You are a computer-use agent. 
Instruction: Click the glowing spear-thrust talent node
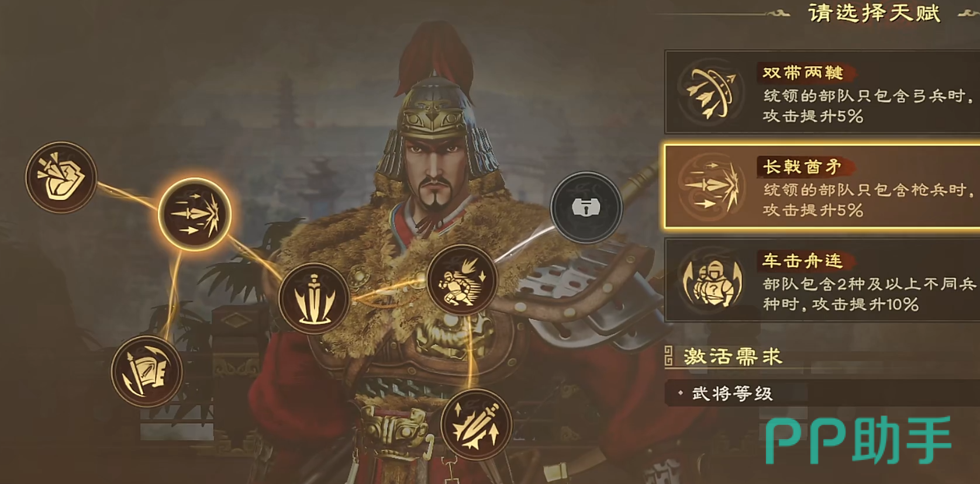pos(195,215)
